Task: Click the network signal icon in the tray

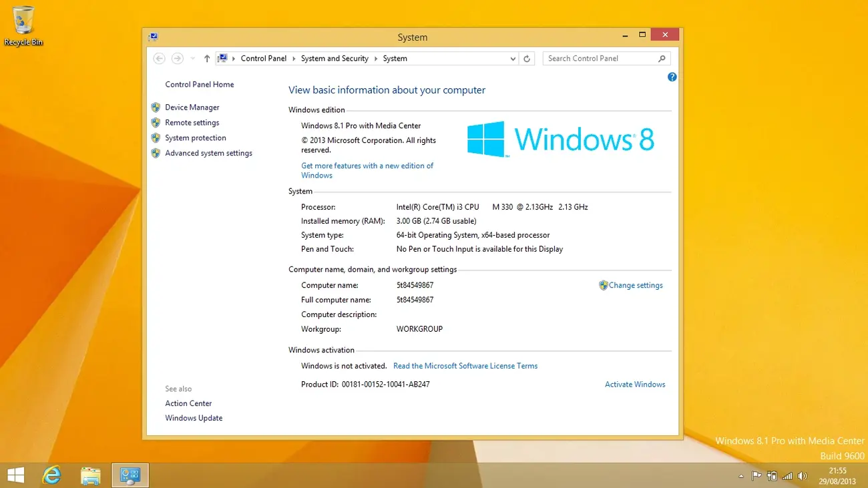Action: click(787, 475)
